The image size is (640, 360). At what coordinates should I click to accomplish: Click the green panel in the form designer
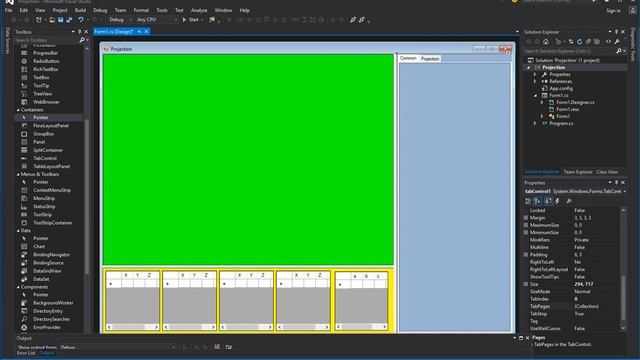[x=248, y=160]
